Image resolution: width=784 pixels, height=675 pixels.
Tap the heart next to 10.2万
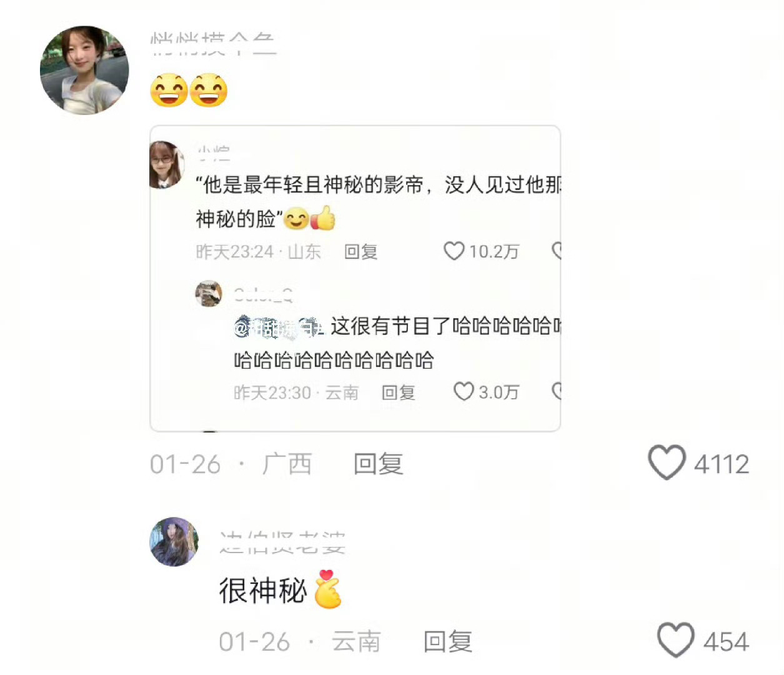point(454,251)
